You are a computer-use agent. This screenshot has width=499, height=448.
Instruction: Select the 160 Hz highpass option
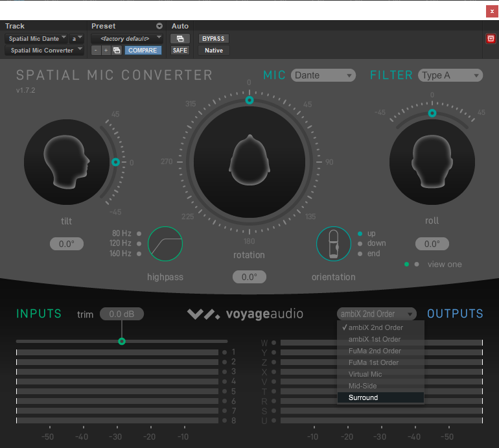(x=139, y=253)
